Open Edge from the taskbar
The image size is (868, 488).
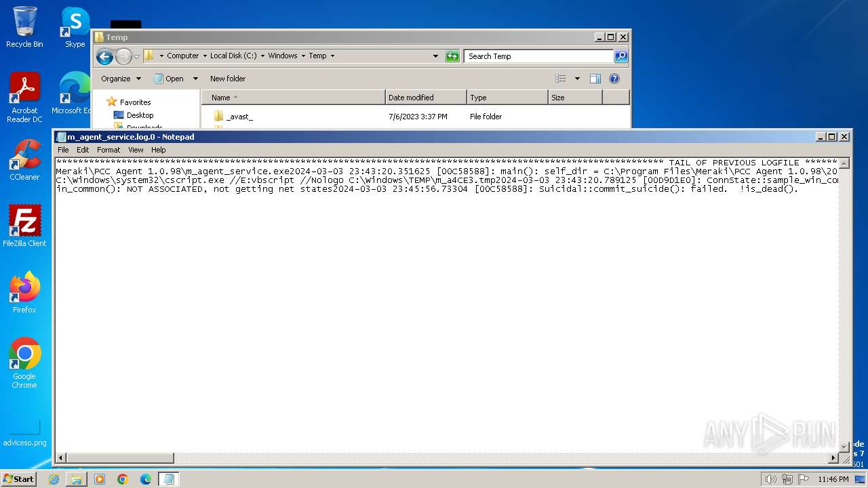(146, 479)
